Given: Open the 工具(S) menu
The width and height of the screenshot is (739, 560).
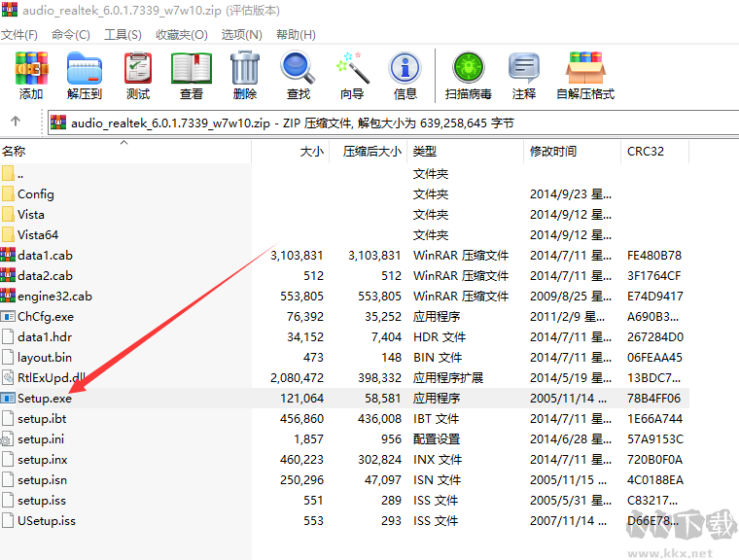Looking at the screenshot, I should tap(123, 34).
